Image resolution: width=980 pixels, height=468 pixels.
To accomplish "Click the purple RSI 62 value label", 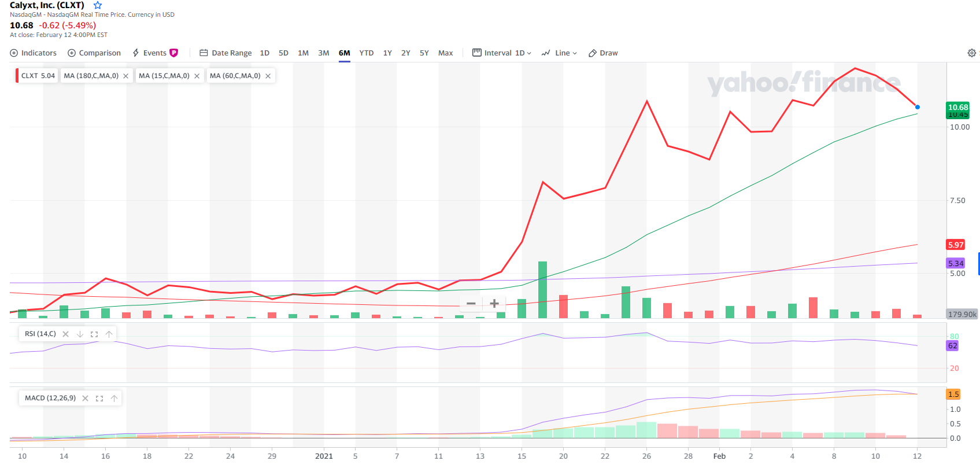I will (952, 345).
